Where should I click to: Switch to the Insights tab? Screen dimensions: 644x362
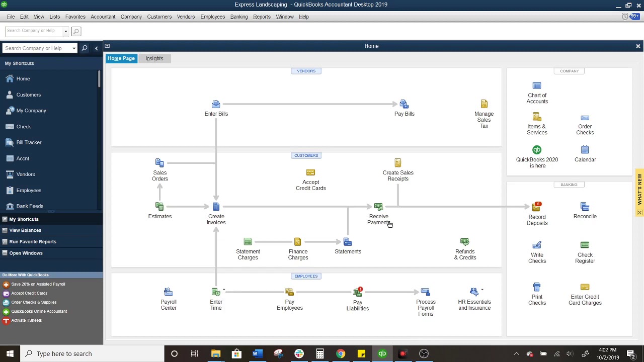coord(154,58)
